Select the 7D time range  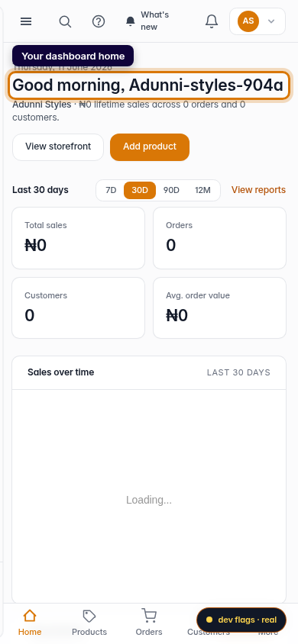pyautogui.click(x=111, y=190)
